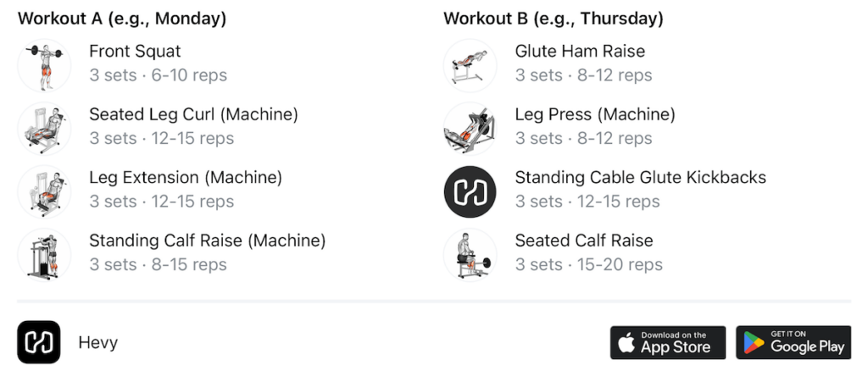Image resolution: width=868 pixels, height=365 pixels.
Task: Download on the App Store button
Action: [668, 342]
